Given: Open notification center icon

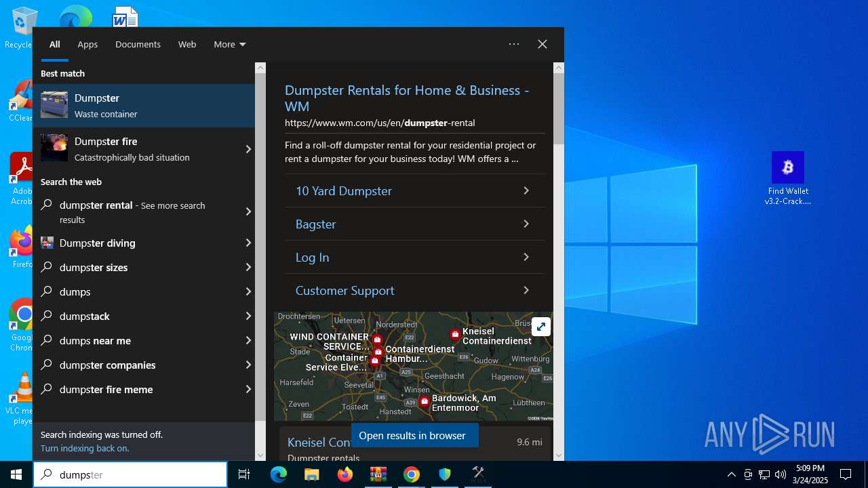Looking at the screenshot, I should (846, 474).
